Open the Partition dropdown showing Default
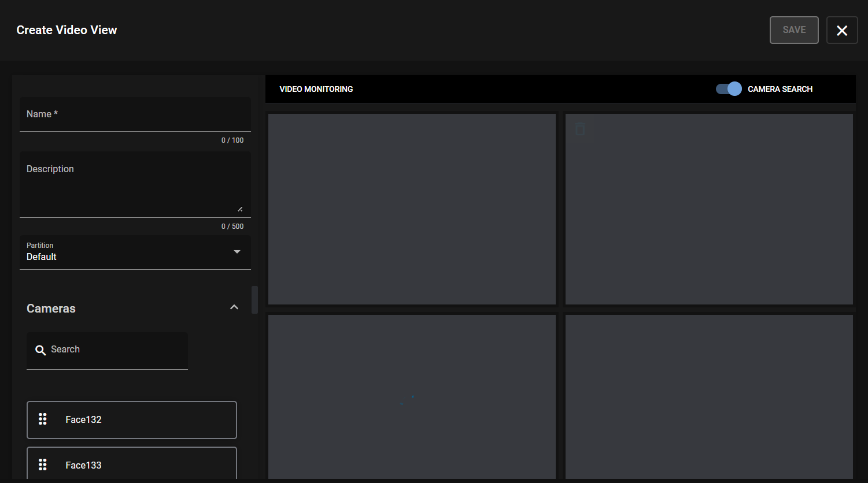The height and width of the screenshot is (483, 868). pyautogui.click(x=135, y=252)
